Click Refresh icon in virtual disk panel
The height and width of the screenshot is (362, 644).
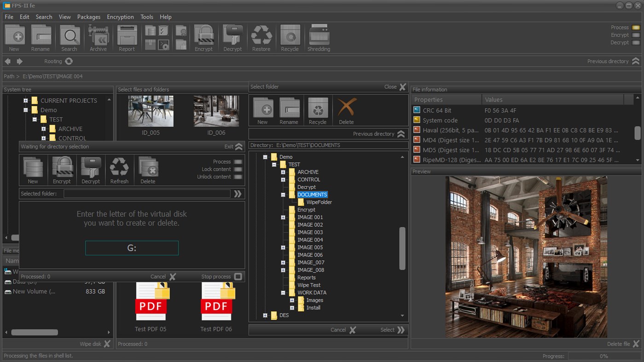(119, 167)
